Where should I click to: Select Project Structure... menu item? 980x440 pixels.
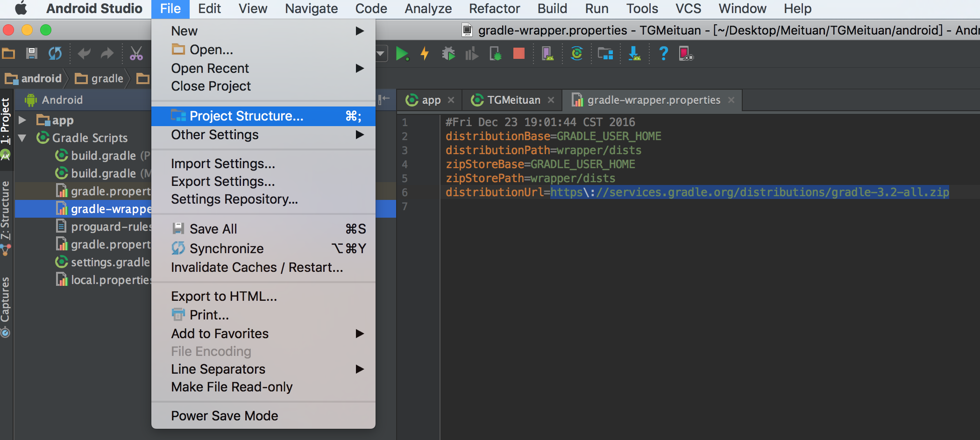263,116
